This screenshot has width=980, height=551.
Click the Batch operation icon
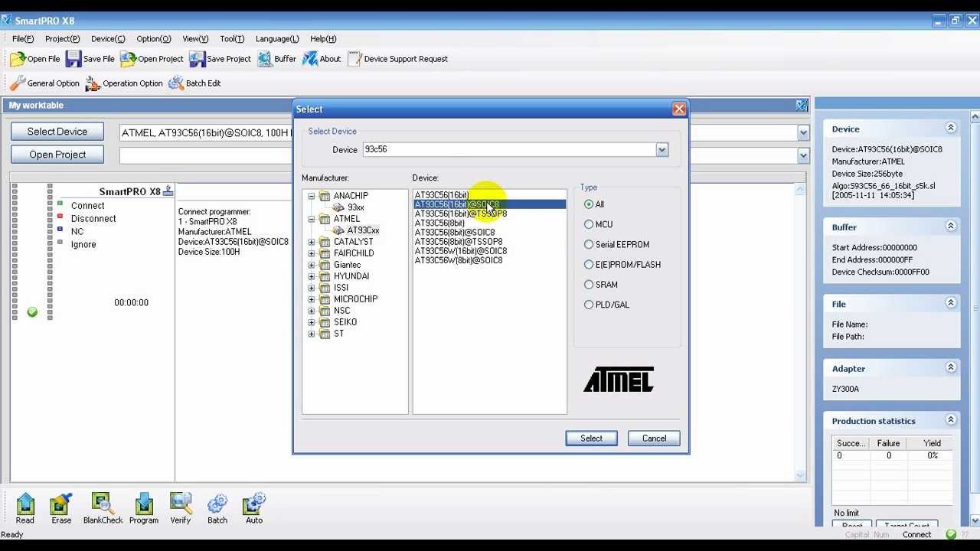click(217, 508)
